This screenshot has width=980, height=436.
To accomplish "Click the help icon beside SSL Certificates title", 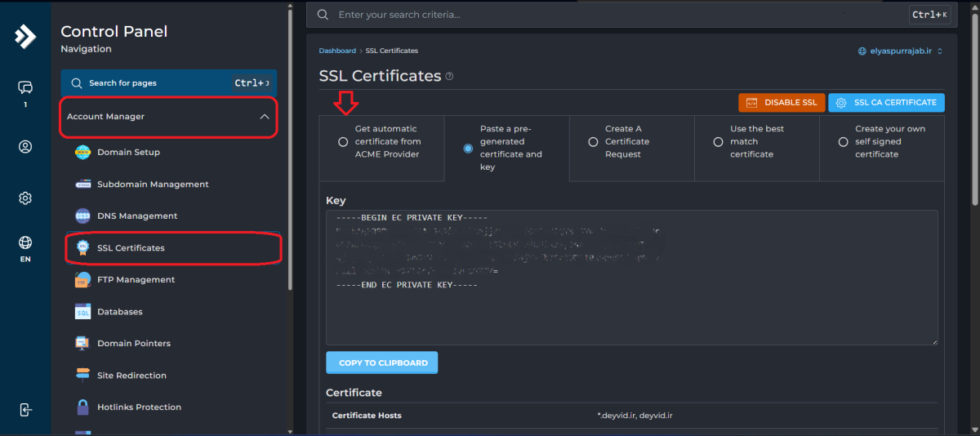I will (449, 76).
